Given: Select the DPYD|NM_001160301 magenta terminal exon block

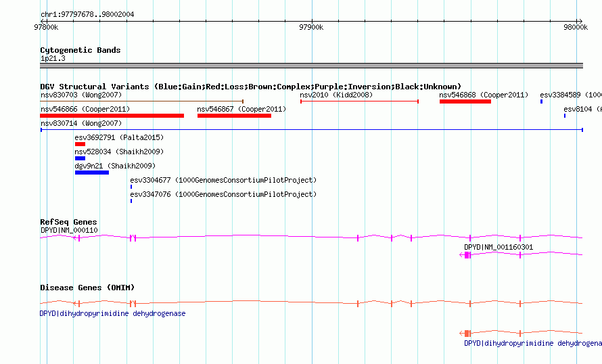Looking at the screenshot, I should tap(467, 255).
